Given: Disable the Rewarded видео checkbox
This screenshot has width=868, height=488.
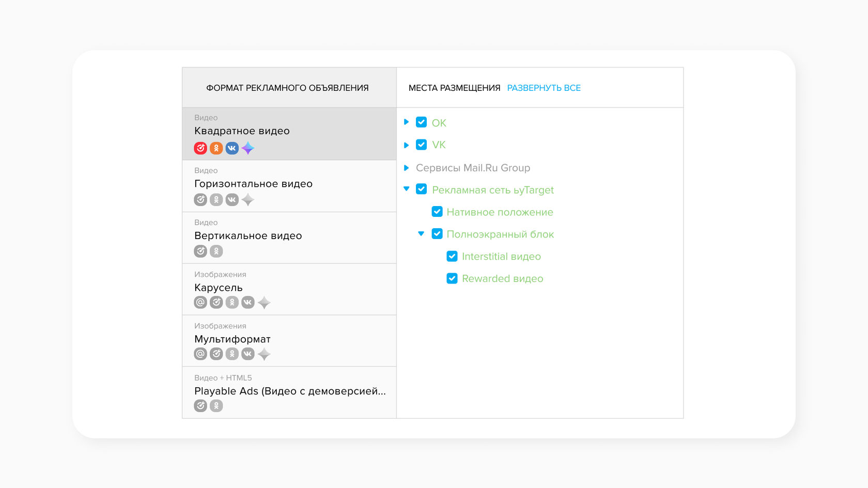Looking at the screenshot, I should 452,279.
